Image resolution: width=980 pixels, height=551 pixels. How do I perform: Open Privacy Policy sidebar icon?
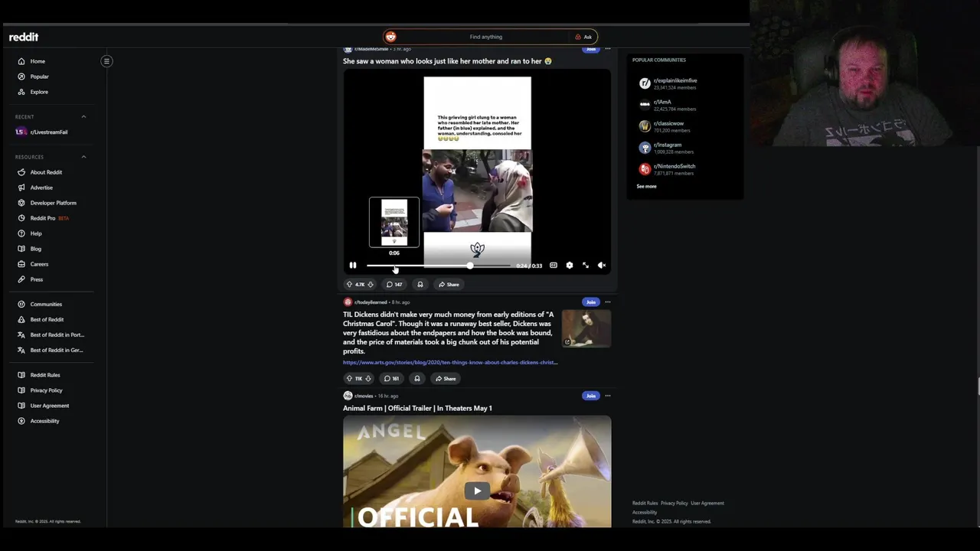pos(21,390)
